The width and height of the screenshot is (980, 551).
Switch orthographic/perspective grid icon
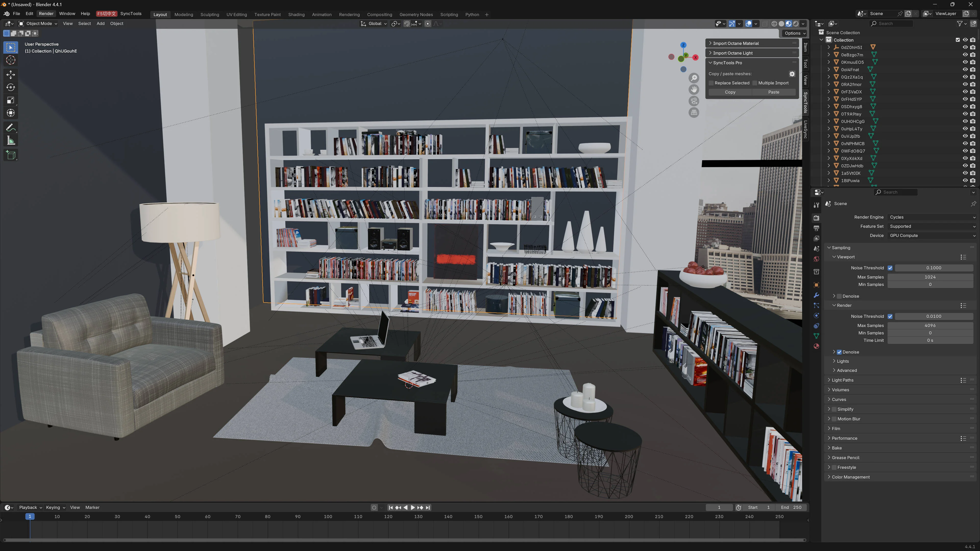(694, 112)
